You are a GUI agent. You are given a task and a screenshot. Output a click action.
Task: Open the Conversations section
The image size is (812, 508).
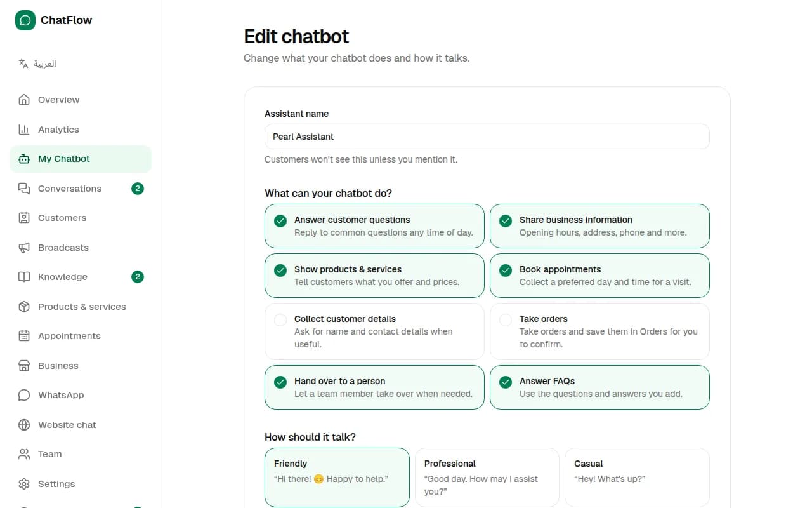[81, 189]
